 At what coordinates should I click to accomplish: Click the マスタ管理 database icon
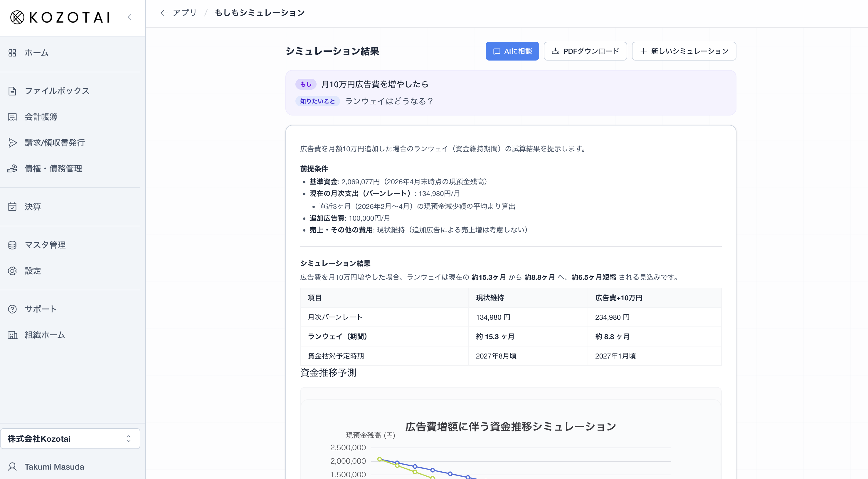click(x=12, y=245)
